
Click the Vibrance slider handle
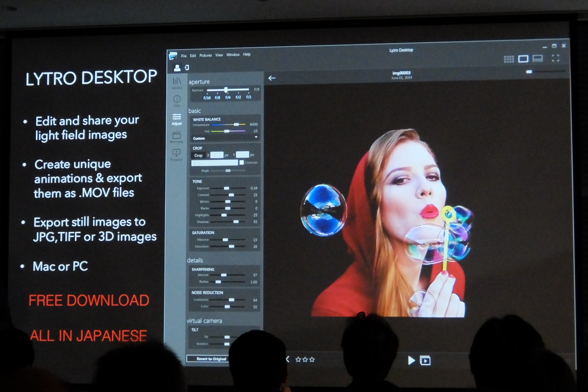[225, 240]
